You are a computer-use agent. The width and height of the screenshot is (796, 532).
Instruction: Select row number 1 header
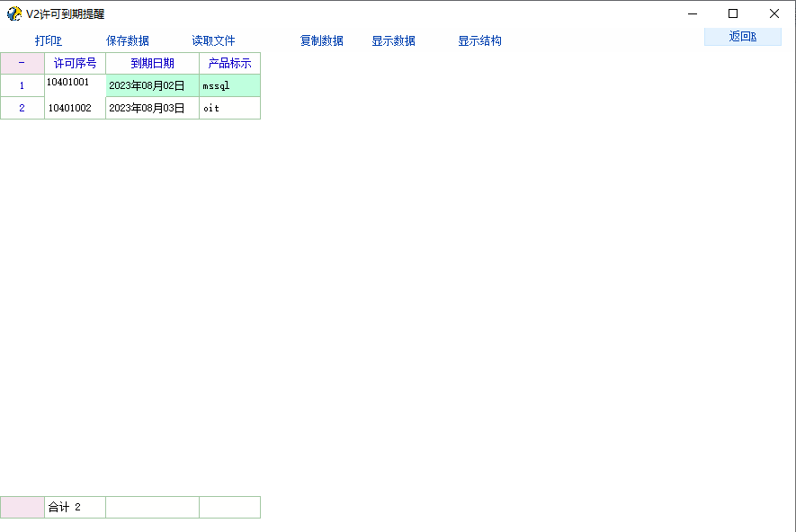[22, 85]
